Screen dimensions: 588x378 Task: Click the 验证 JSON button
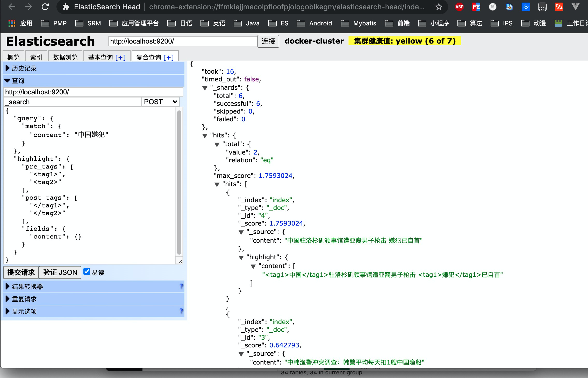click(60, 272)
